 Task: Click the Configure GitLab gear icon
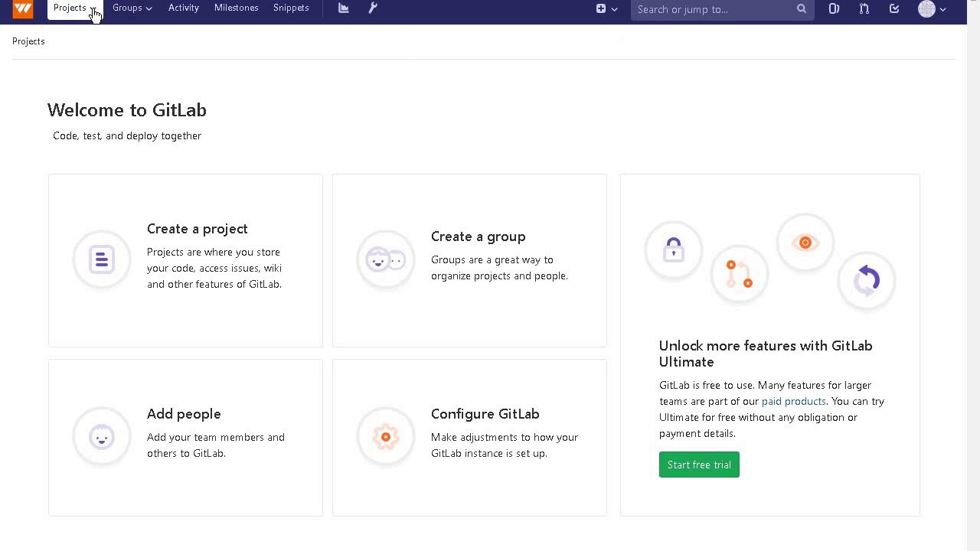point(386,437)
